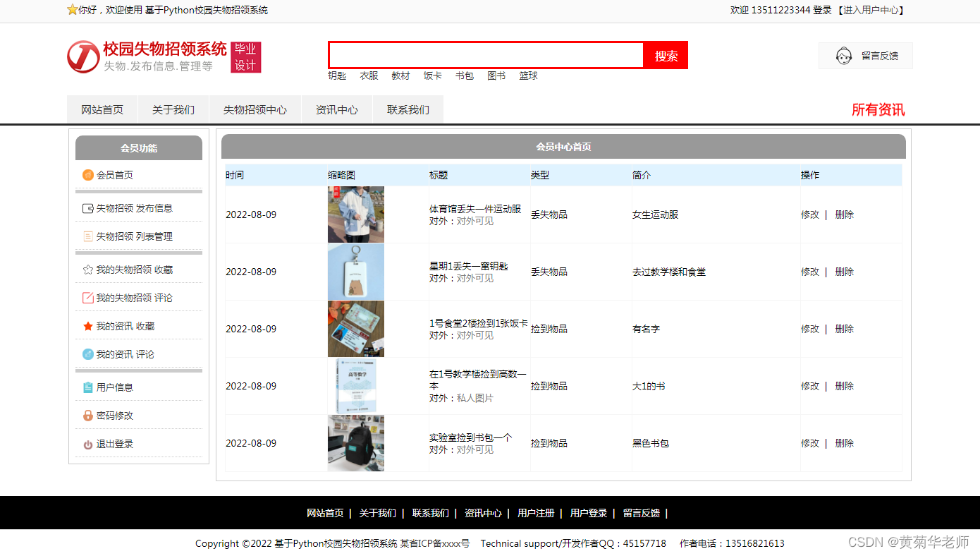Screen dimensions: 980x556
Task: Click the red star icon for 我的资讯 收藏
Action: [x=90, y=325]
